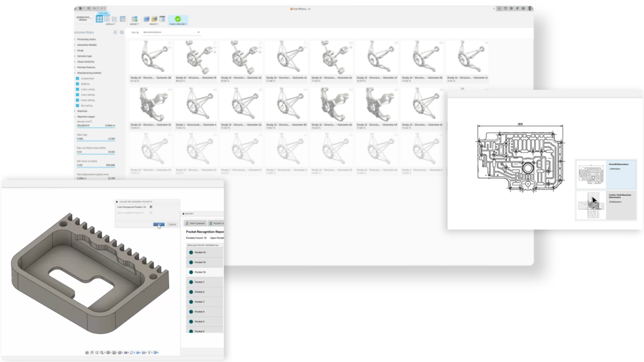The image size is (644, 362).
Task: Uncheck the 2 axis cutting method
Action: tap(77, 89)
